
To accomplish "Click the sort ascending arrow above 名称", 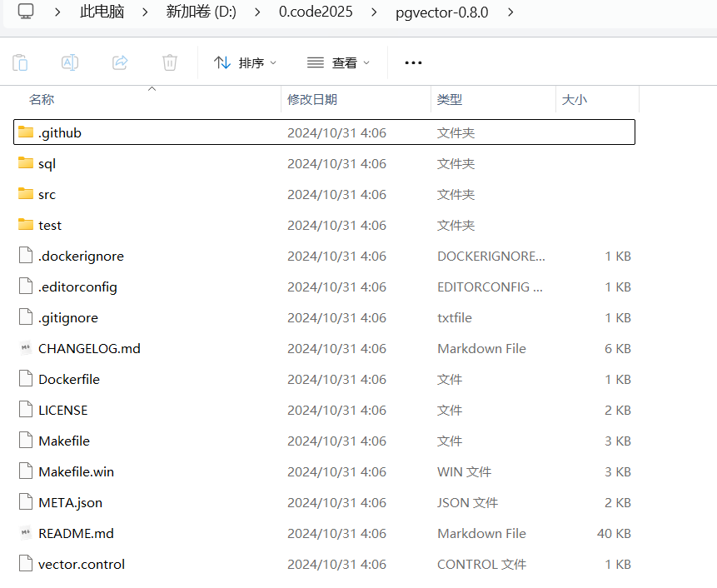I will pos(152,87).
